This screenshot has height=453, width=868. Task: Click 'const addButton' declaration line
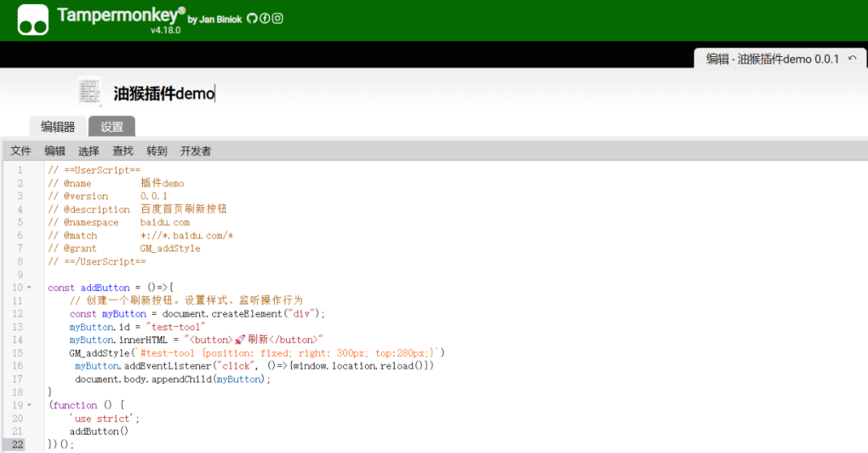coord(111,288)
